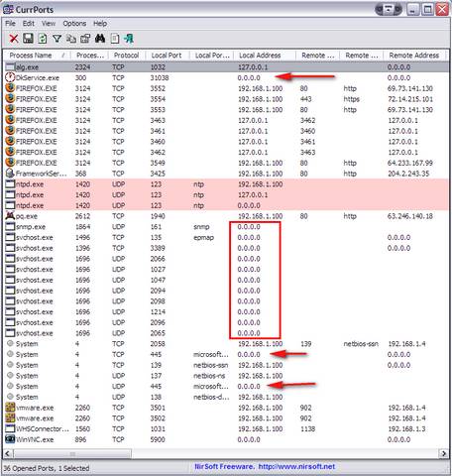Click the copy selected items icon
Viewport: 452px width, 476px height.
71,39
